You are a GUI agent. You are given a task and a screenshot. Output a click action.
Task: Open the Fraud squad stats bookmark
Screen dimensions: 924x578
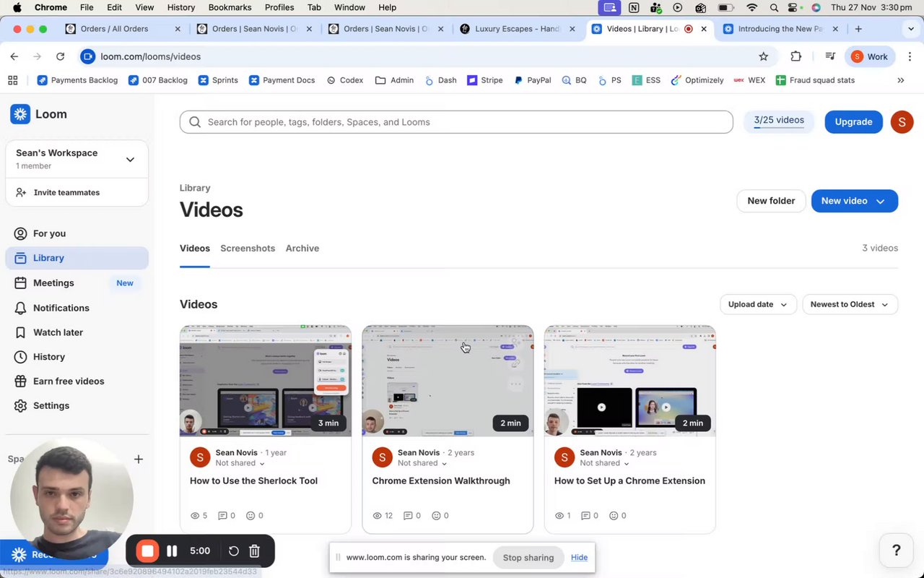pyautogui.click(x=815, y=80)
